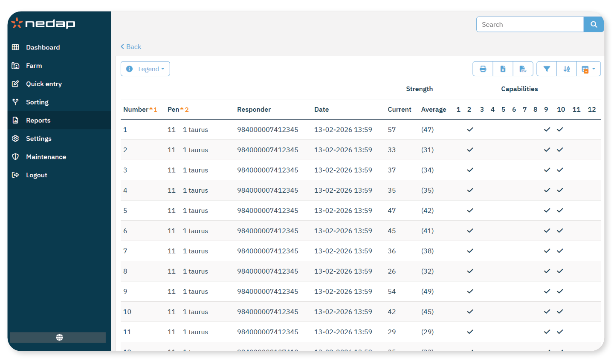The image size is (614, 364).
Task: Click the Responder column header
Action: pos(254,110)
